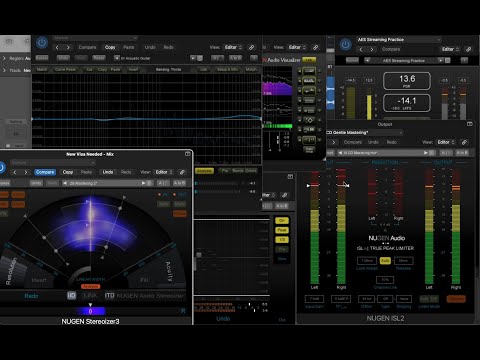This screenshot has height=360, width=480.
Task: Click A to B button in EQ plugin
Action: 235,58
